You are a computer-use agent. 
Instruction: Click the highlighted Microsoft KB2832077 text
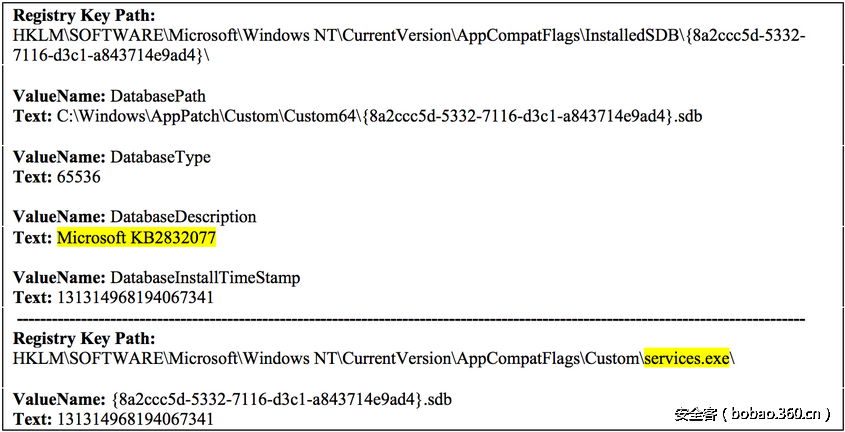(136, 238)
